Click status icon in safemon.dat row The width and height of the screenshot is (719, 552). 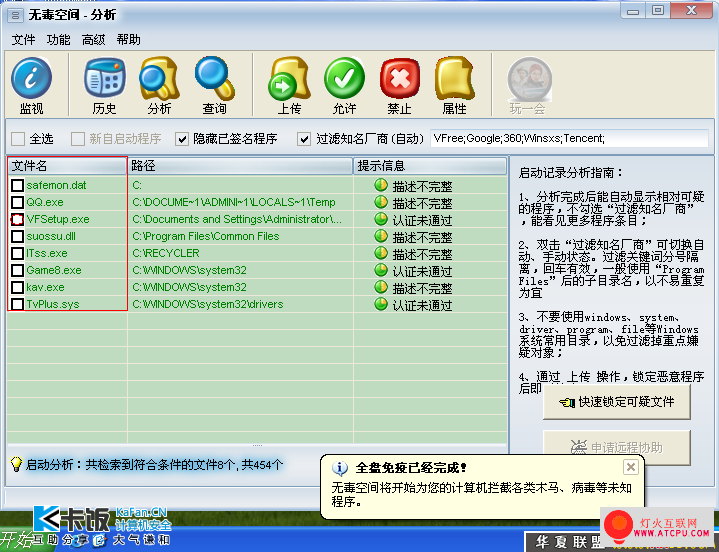click(x=381, y=185)
